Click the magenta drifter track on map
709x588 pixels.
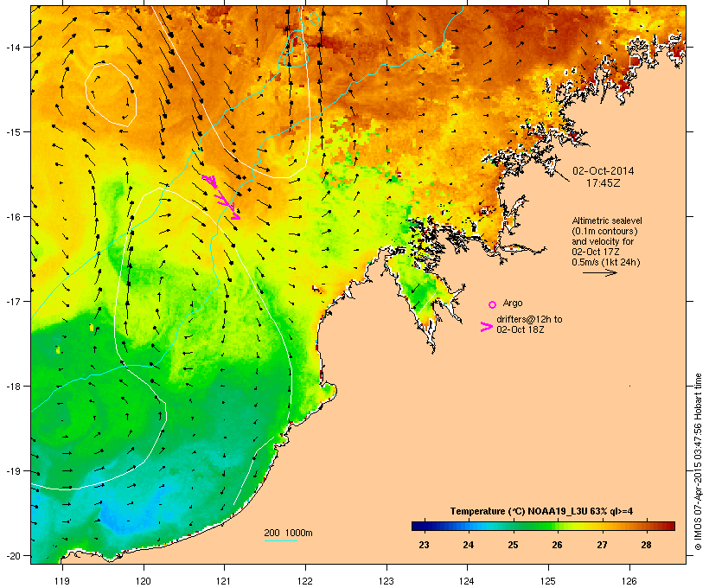221,197
